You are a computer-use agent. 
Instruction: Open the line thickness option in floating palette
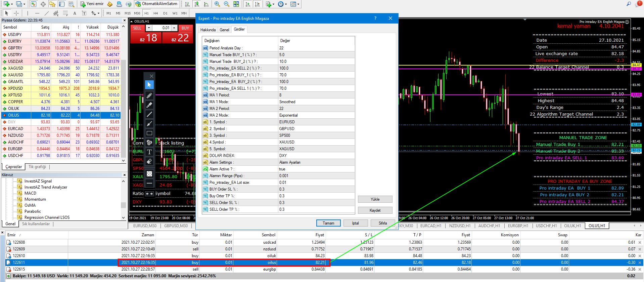click(x=149, y=183)
